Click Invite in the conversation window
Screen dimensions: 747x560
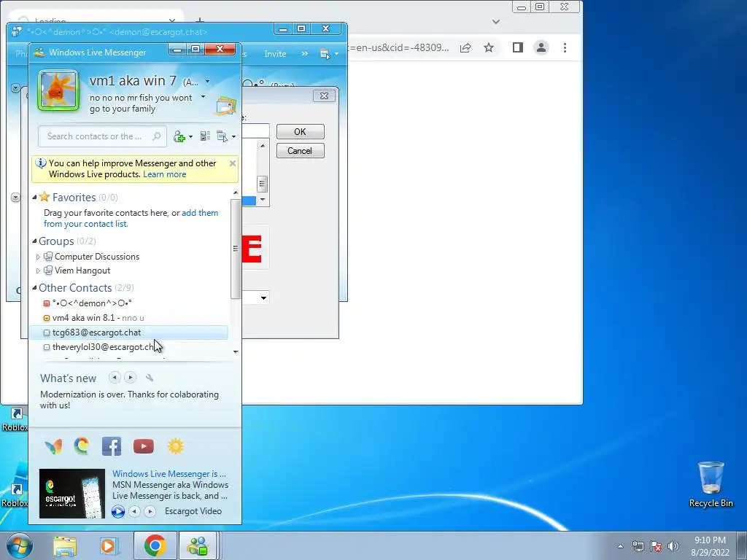275,54
